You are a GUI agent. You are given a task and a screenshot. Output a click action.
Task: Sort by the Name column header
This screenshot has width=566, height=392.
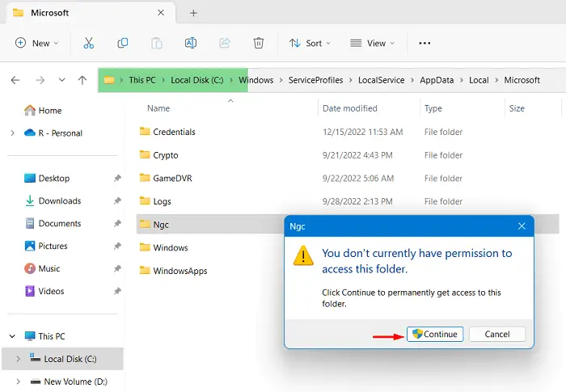158,108
